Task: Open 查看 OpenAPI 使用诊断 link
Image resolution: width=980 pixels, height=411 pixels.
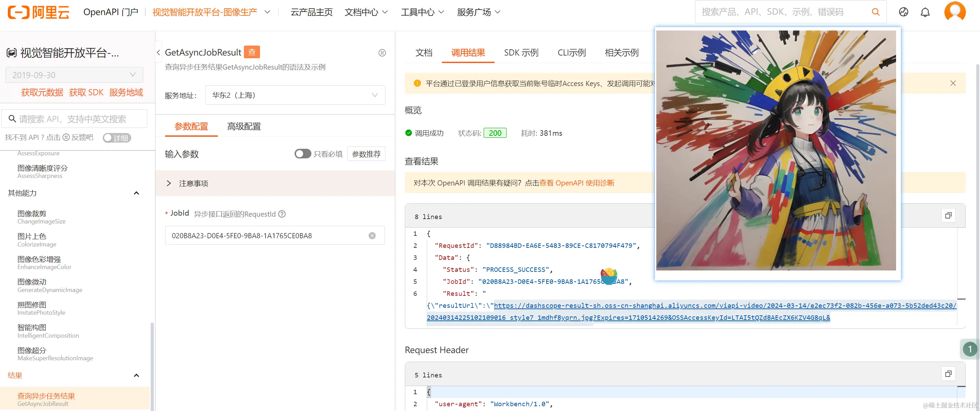Action: [577, 183]
